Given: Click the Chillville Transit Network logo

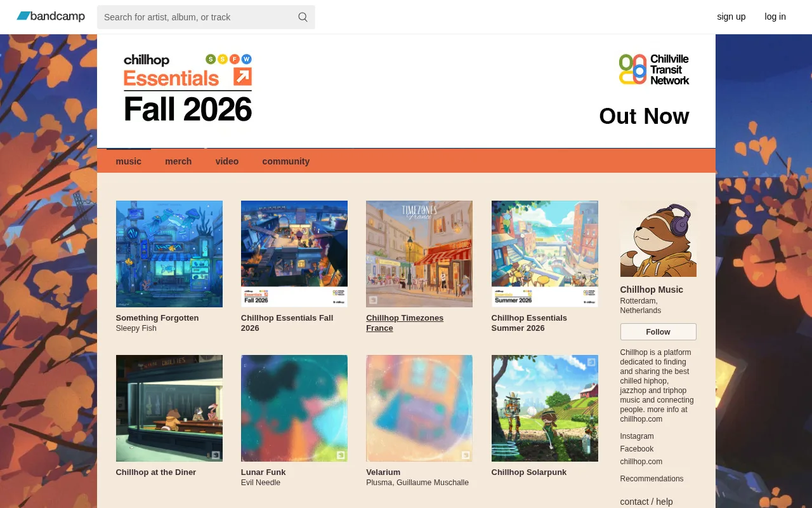Looking at the screenshot, I should point(654,69).
